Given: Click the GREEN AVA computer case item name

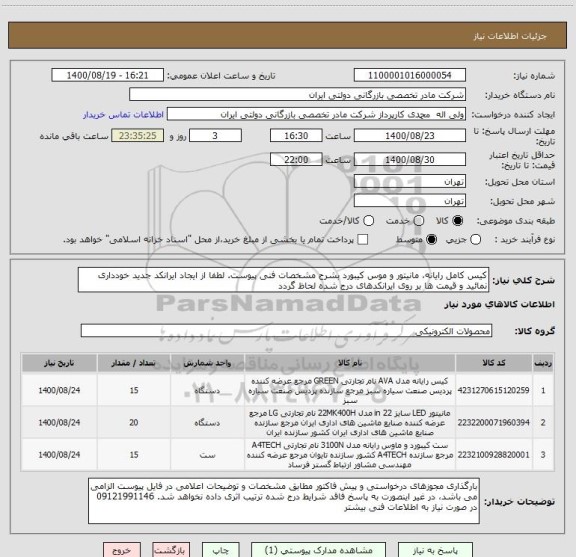Looking at the screenshot, I should (350, 391).
